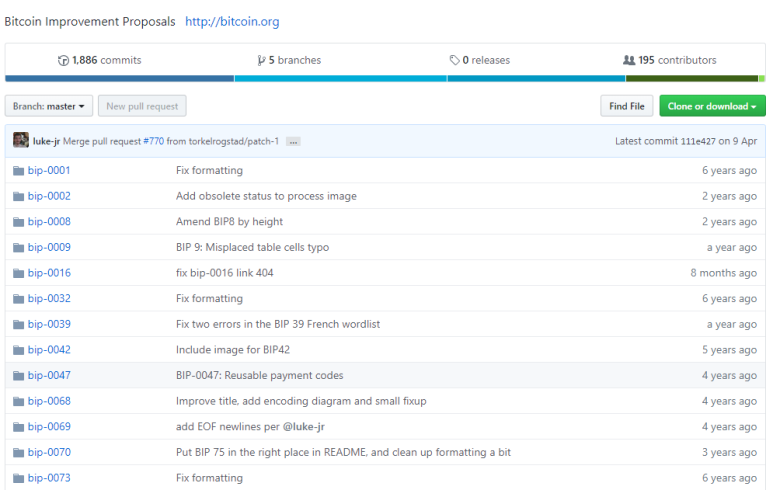Click the releases tag icon
The width and height of the screenshot is (773, 490).
(x=454, y=60)
